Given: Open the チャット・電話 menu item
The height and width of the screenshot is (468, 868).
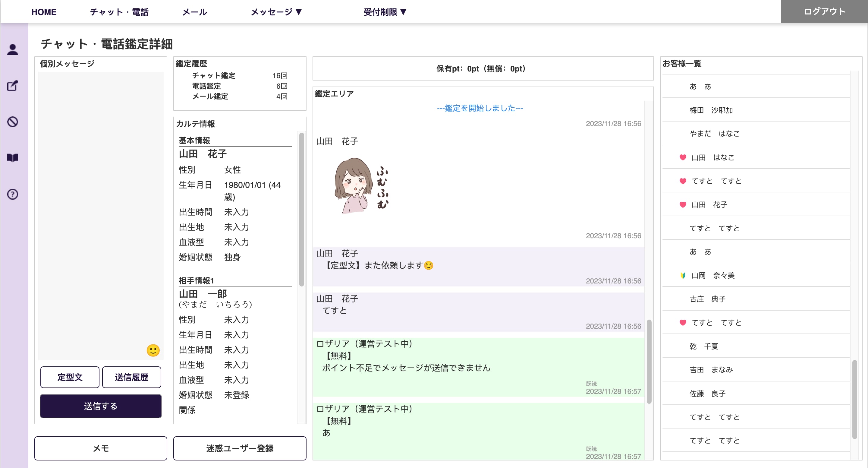Looking at the screenshot, I should [119, 12].
